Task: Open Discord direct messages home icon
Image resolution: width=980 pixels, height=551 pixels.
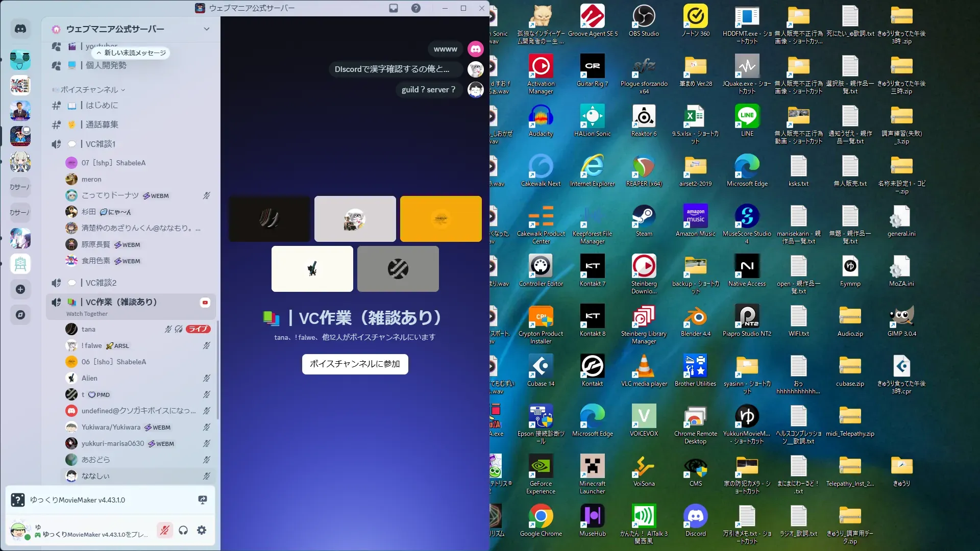Action: [x=20, y=29]
